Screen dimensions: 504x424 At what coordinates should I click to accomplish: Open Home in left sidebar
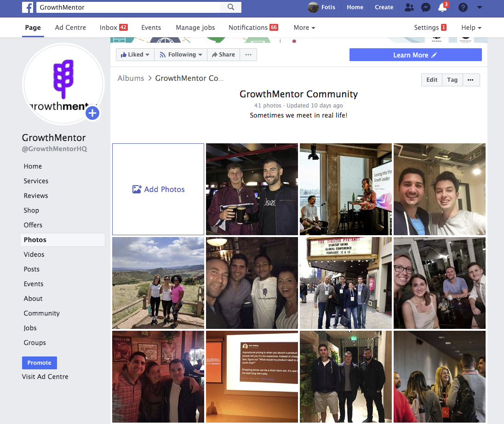click(33, 166)
